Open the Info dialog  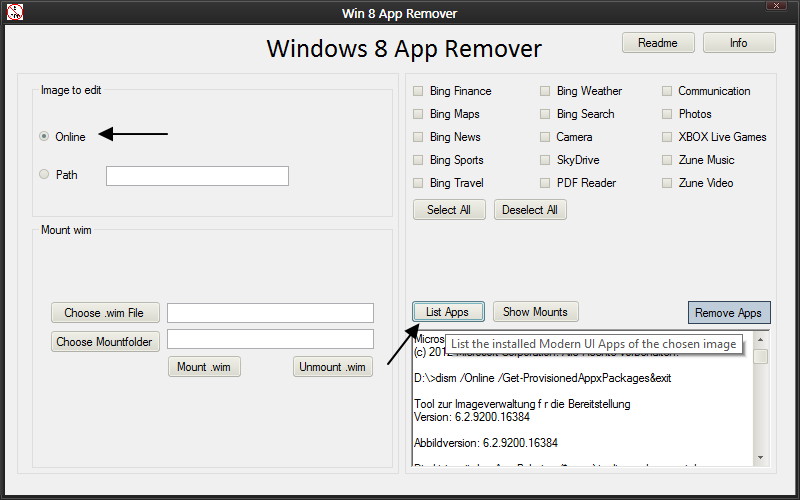click(739, 43)
